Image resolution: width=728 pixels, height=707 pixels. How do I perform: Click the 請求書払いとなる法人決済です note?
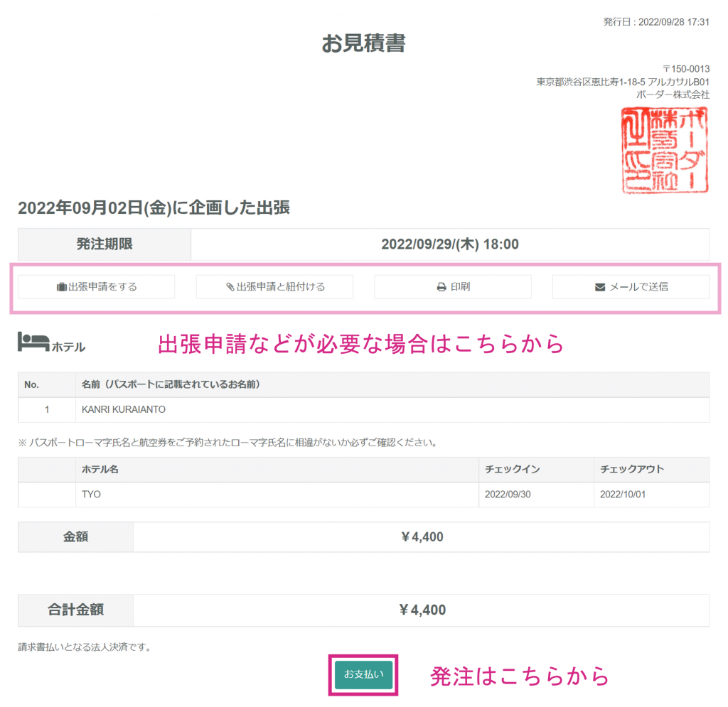[86, 647]
